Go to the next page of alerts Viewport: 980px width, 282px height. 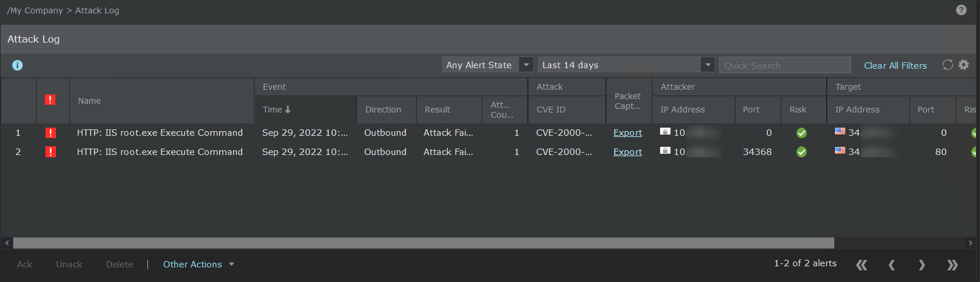(922, 265)
